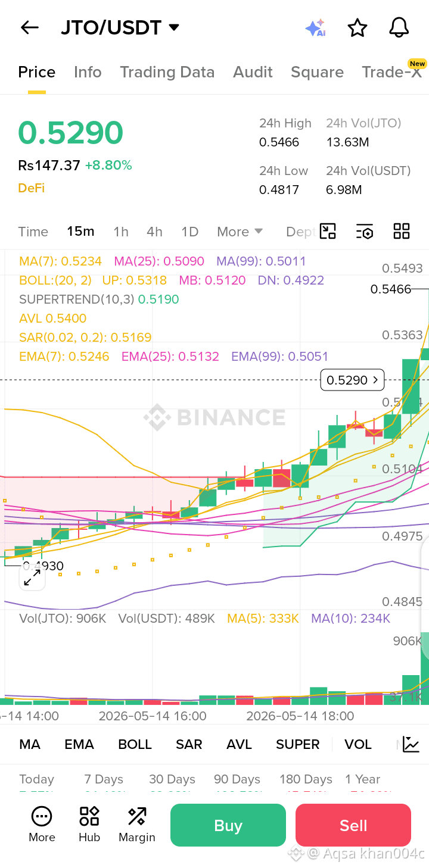Toggle the BOLL indicator
Screen dimensions: 429x868
135,744
